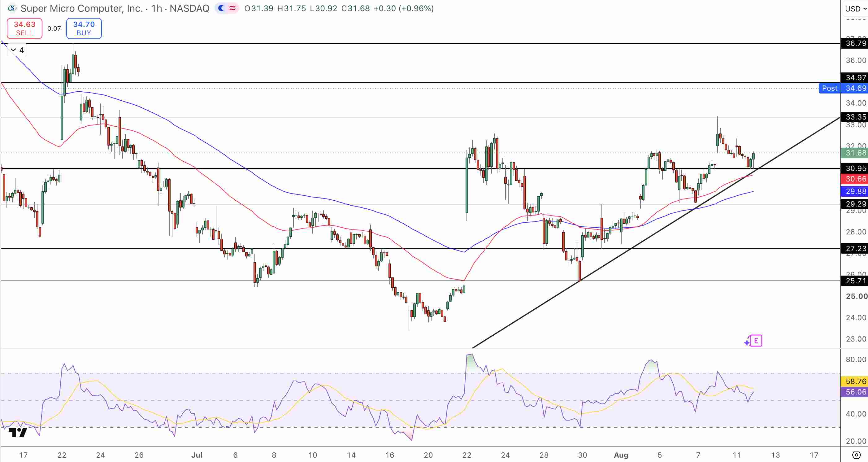The height and width of the screenshot is (462, 868).
Task: Click the moon extended-hours session icon
Action: pos(221,8)
